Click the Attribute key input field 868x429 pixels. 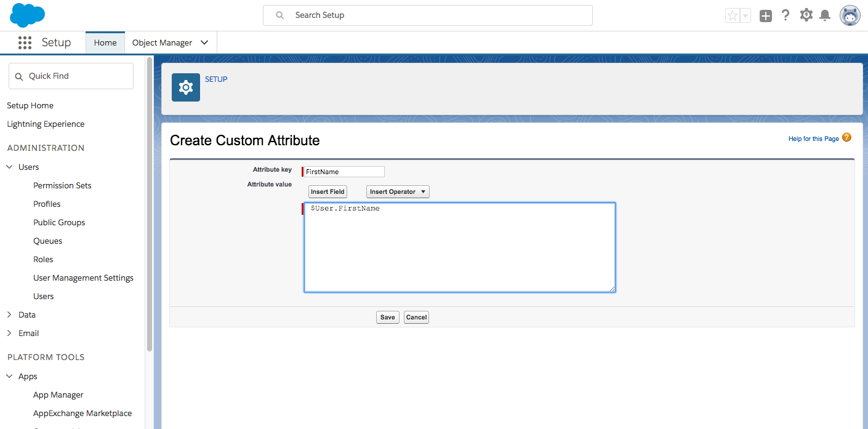[344, 172]
